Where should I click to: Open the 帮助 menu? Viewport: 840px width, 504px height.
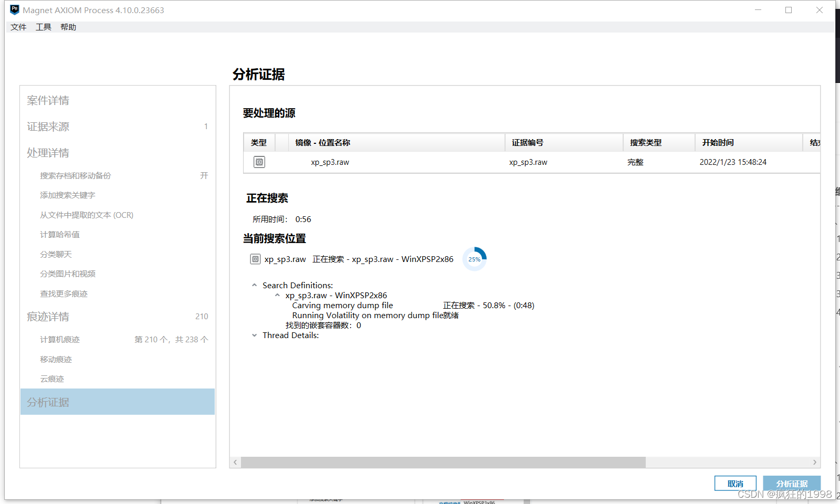click(x=68, y=27)
